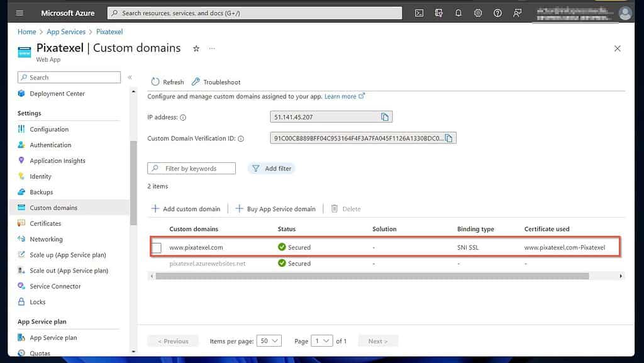Copy the IP address value

pos(385,117)
